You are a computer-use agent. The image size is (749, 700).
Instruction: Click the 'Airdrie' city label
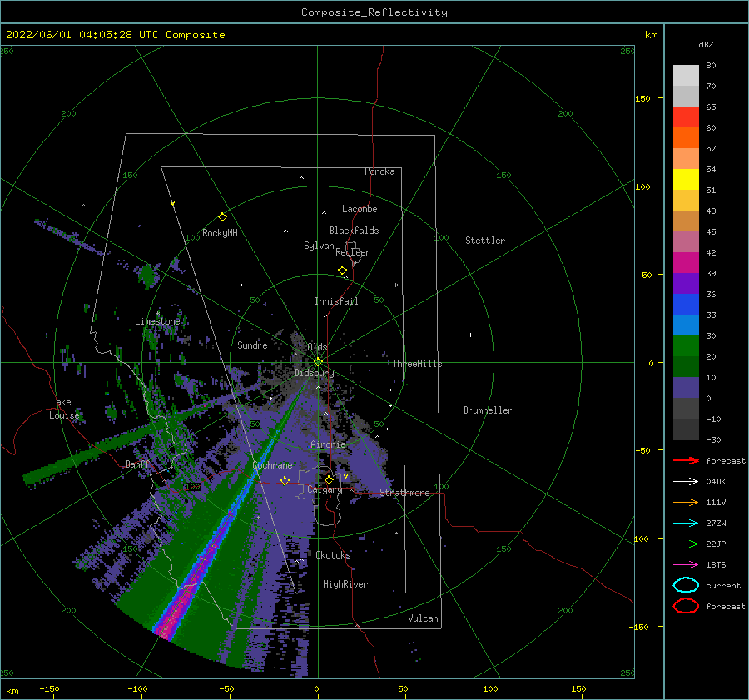(328, 444)
